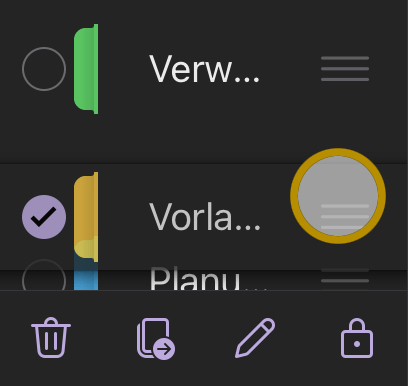The width and height of the screenshot is (408, 386).
Task: Click the move-to-folder pages icon
Action: click(156, 339)
